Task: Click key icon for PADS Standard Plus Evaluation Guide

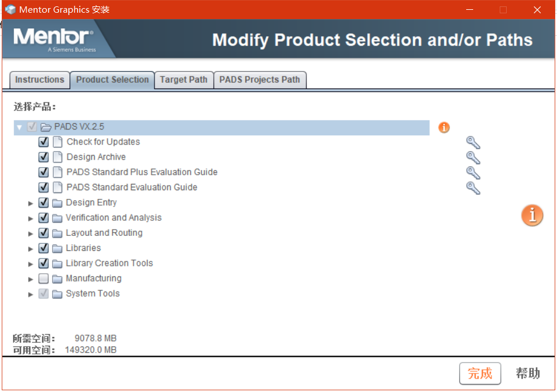Action: tap(473, 173)
